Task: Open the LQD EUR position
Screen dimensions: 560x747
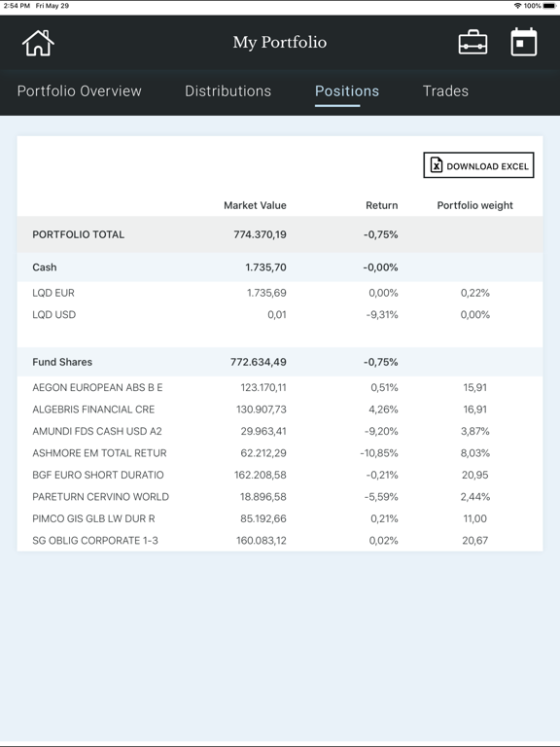Action: click(53, 293)
